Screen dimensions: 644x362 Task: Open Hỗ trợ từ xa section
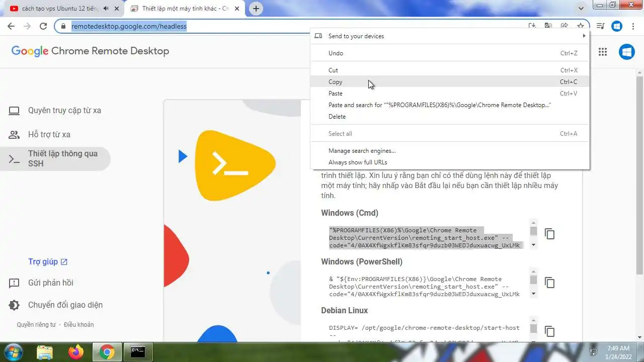coord(55,135)
